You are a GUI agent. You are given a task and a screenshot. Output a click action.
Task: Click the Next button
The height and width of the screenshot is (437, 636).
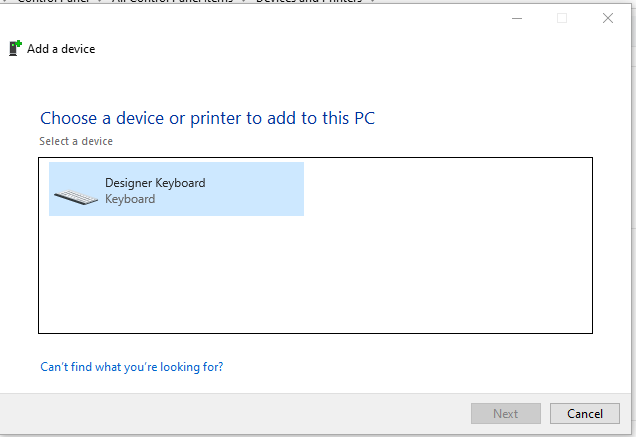(506, 413)
